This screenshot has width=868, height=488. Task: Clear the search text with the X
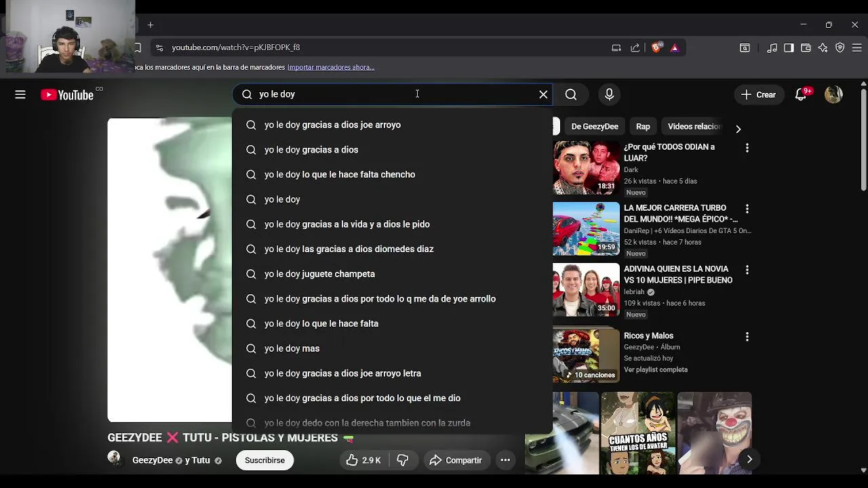click(543, 94)
